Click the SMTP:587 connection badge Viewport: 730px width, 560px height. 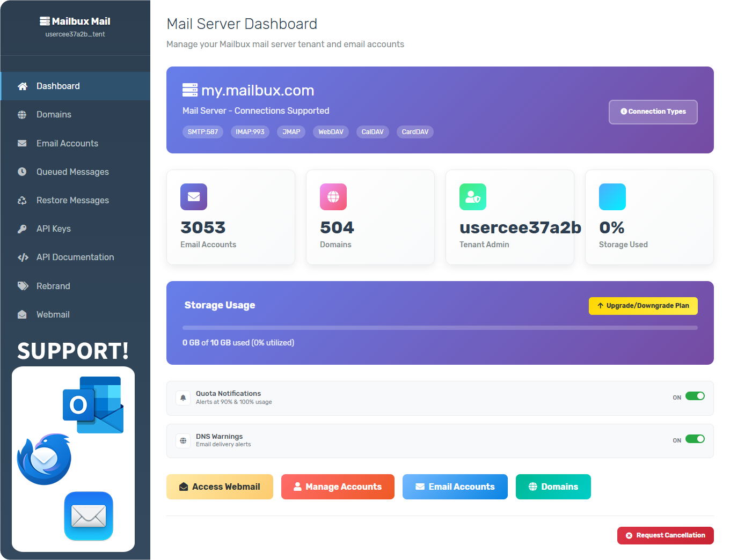(203, 132)
